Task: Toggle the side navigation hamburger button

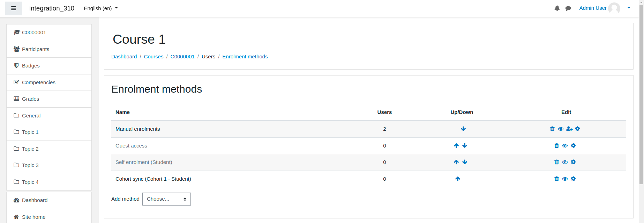Action: tap(14, 8)
